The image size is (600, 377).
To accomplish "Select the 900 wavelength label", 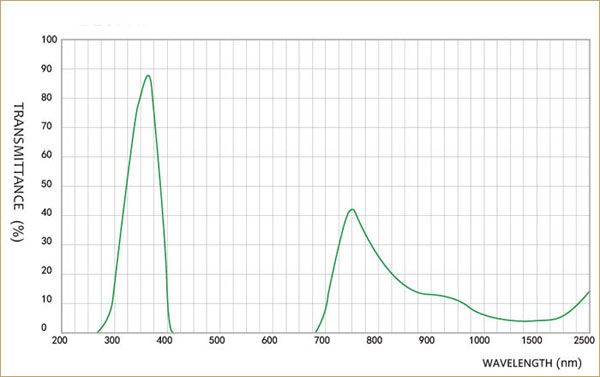I will [426, 340].
